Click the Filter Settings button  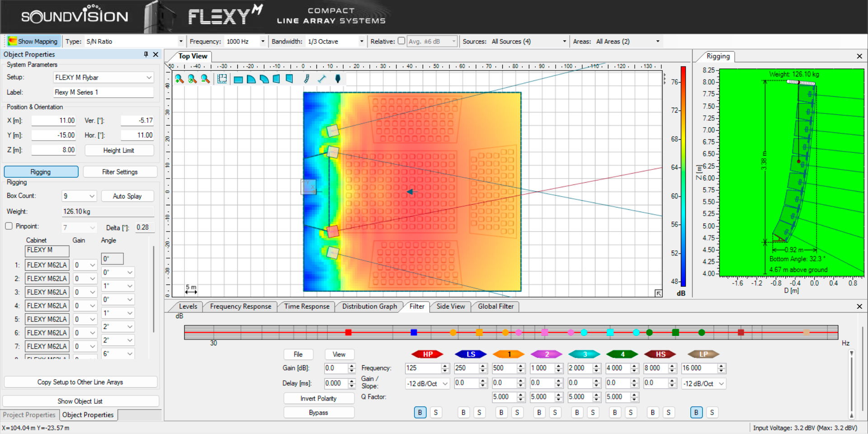[x=120, y=172]
